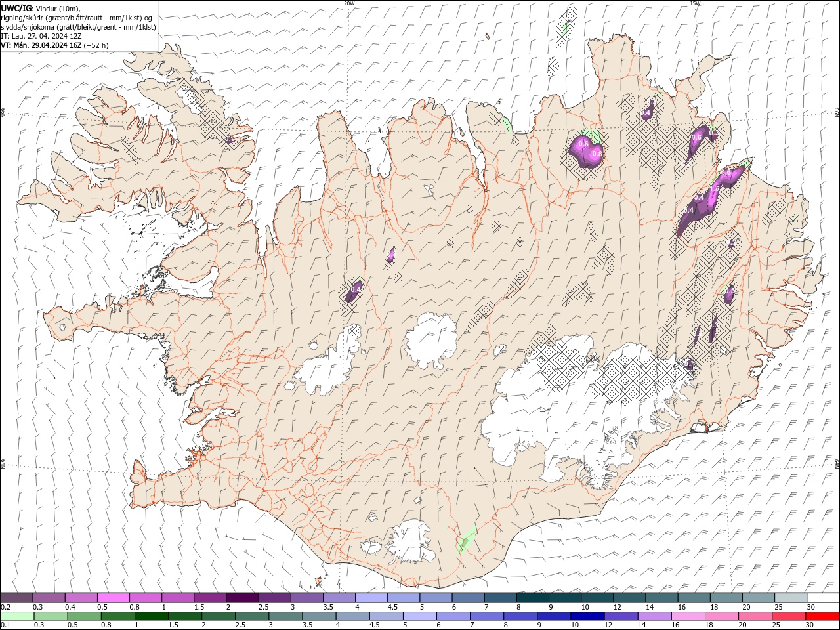The height and width of the screenshot is (630, 840).
Task: Click upper legend swatch between 0.2 and 0.3
Action: (x=16, y=597)
